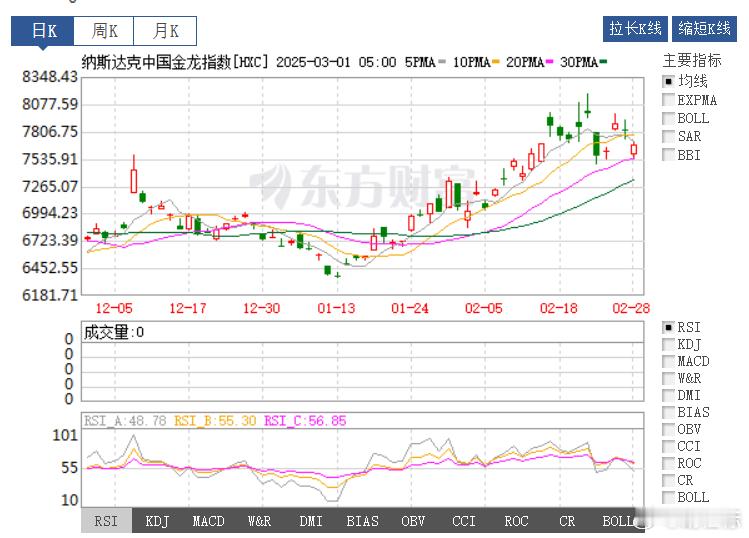The height and width of the screenshot is (538, 749).
Task: Switch to the 月K monthly chart tab
Action: point(165,31)
